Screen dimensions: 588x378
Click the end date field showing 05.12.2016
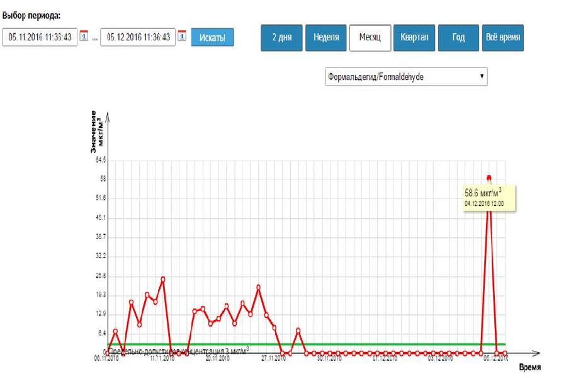click(x=138, y=37)
